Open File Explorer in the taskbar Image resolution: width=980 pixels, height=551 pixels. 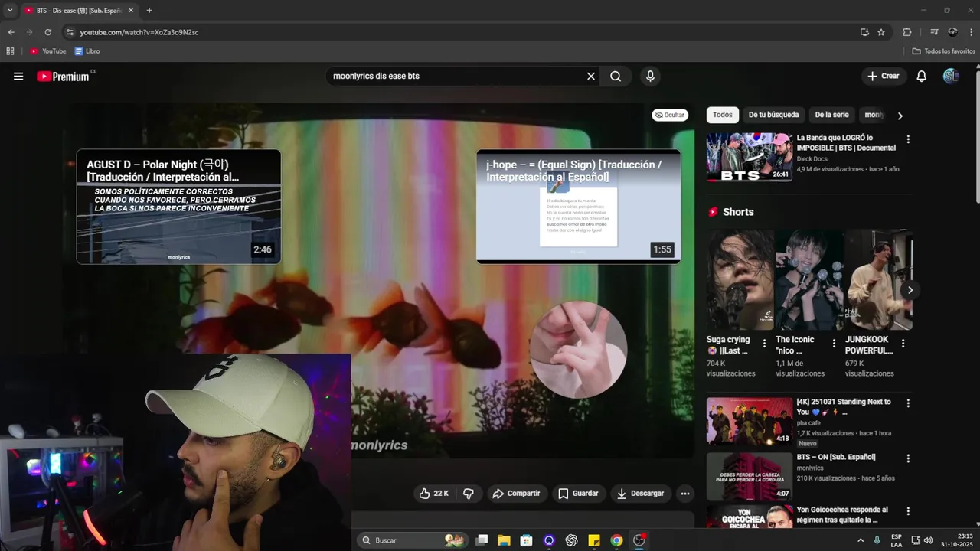(x=504, y=540)
